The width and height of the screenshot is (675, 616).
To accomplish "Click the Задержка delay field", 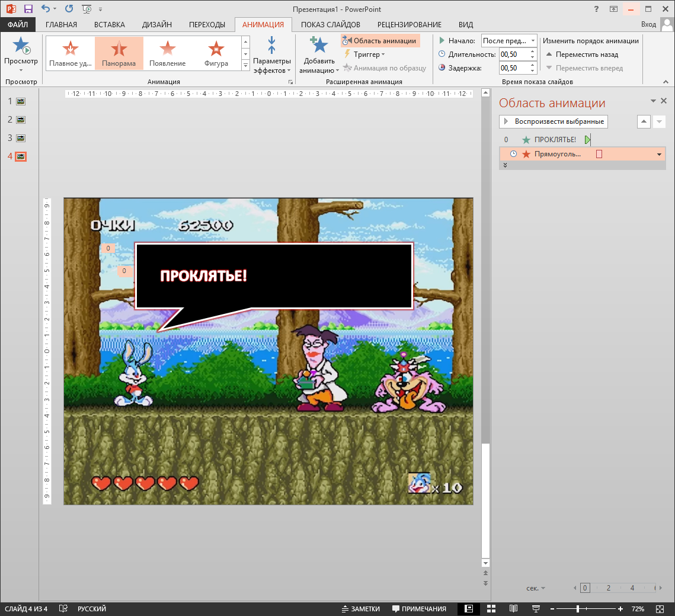I will [x=514, y=68].
